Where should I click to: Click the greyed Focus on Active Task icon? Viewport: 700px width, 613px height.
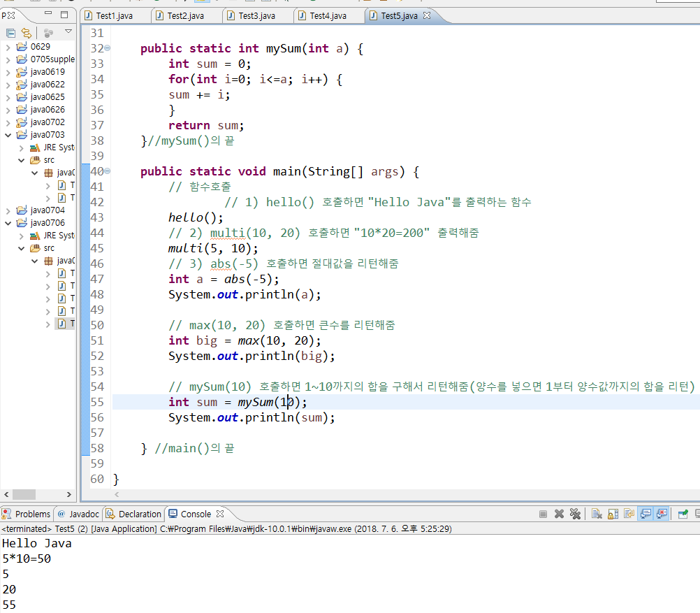tap(49, 33)
